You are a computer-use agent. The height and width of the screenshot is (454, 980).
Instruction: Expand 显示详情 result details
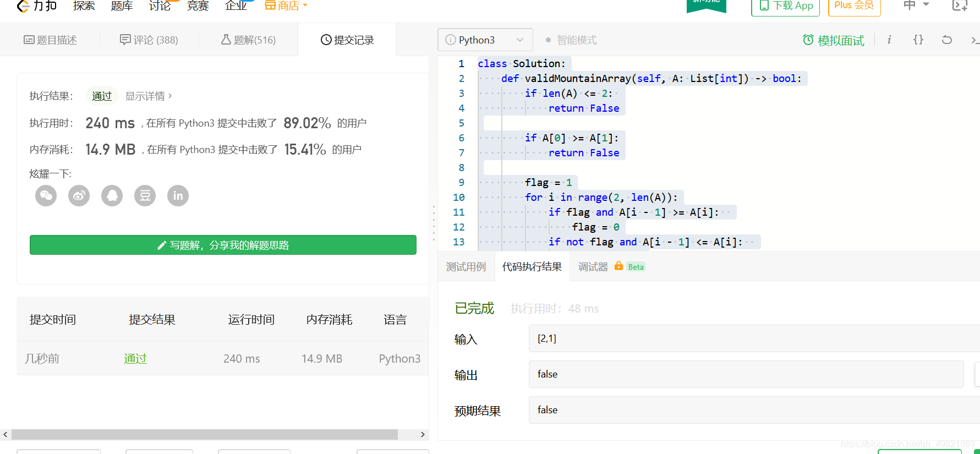149,96
